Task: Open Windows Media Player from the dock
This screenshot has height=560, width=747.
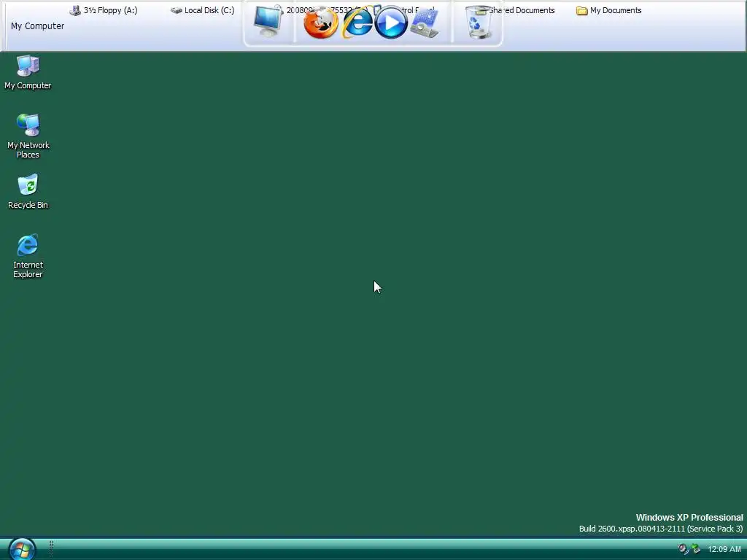Action: tap(391, 22)
